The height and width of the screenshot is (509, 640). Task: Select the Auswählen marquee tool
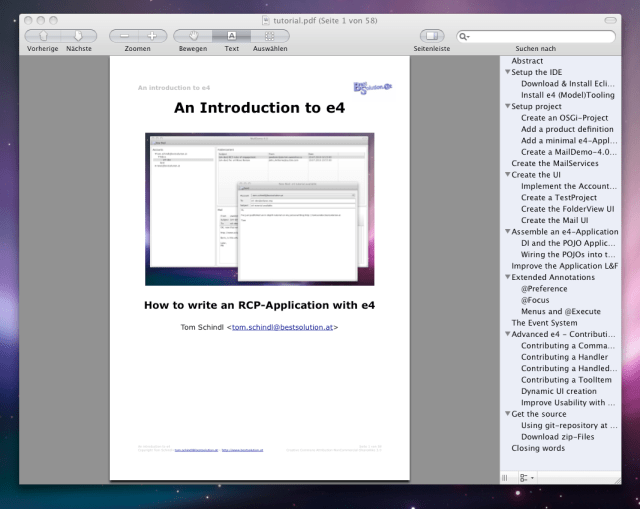(269, 35)
